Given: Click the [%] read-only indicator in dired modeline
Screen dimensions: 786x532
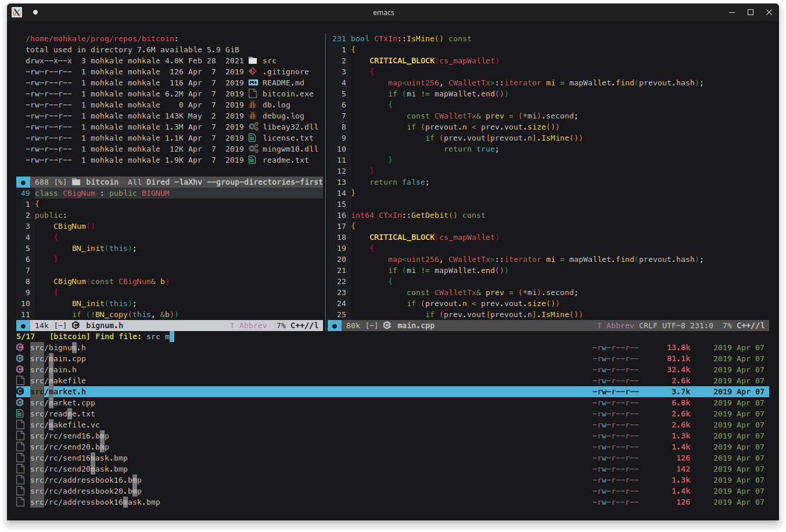Looking at the screenshot, I should [x=60, y=182].
